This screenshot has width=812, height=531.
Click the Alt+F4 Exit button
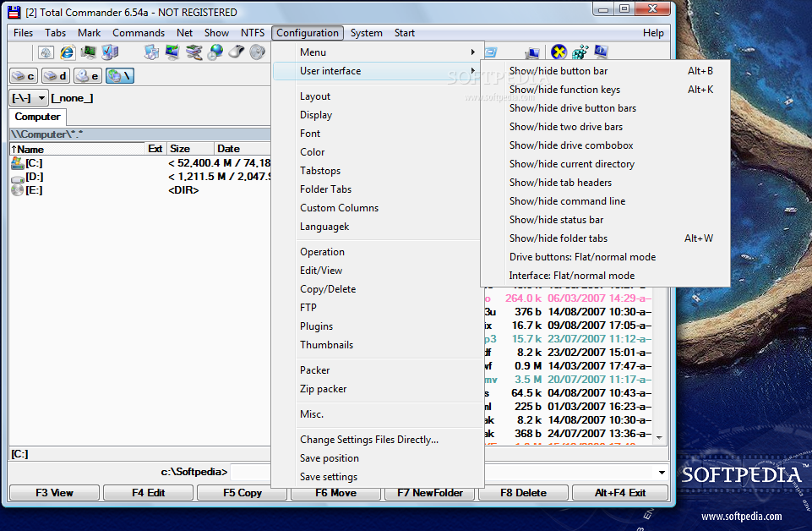click(x=620, y=493)
